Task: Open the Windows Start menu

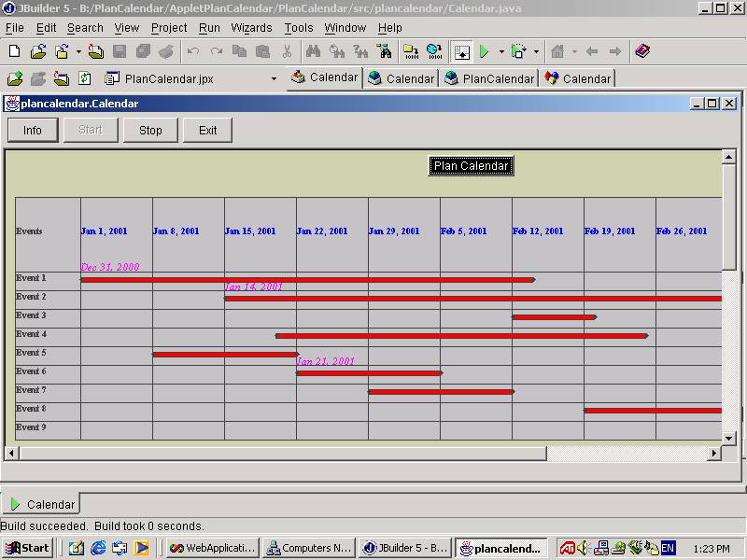Action: click(x=27, y=548)
